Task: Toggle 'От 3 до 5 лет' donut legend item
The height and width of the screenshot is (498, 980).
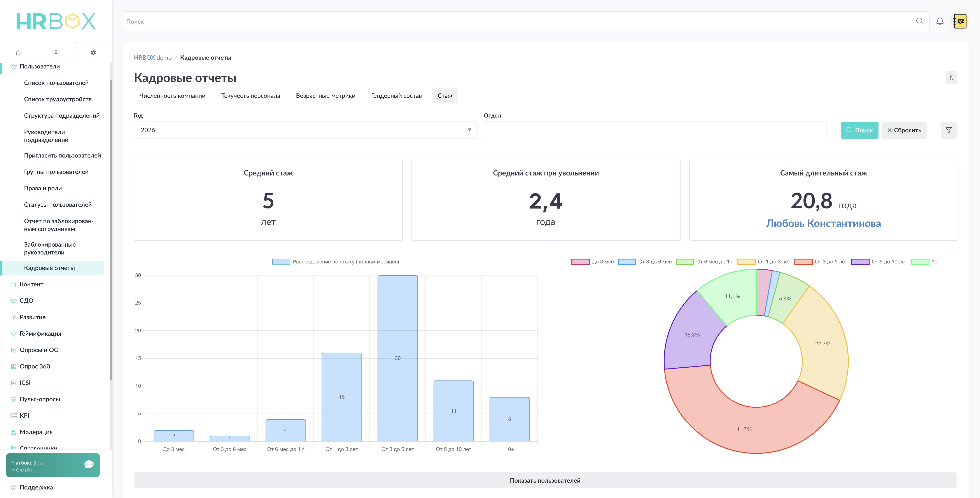Action: (821, 262)
